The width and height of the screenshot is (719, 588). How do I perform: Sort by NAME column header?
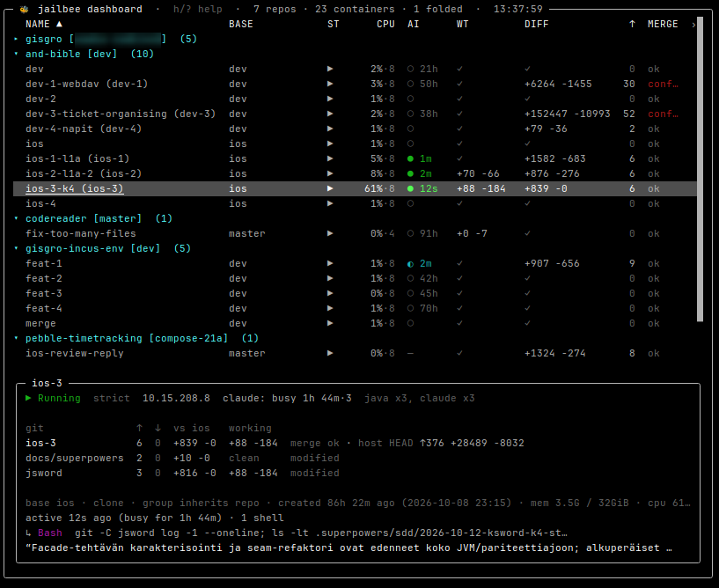click(x=43, y=24)
